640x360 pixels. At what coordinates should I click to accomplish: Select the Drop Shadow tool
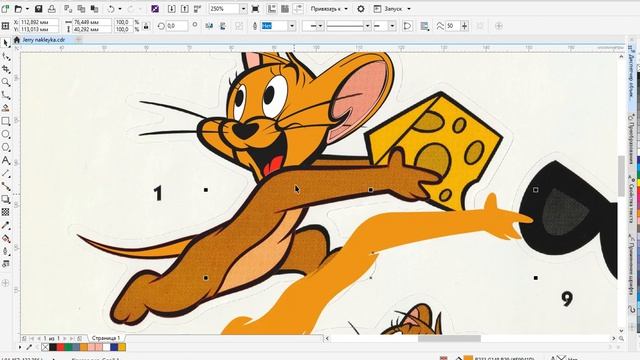[6, 199]
